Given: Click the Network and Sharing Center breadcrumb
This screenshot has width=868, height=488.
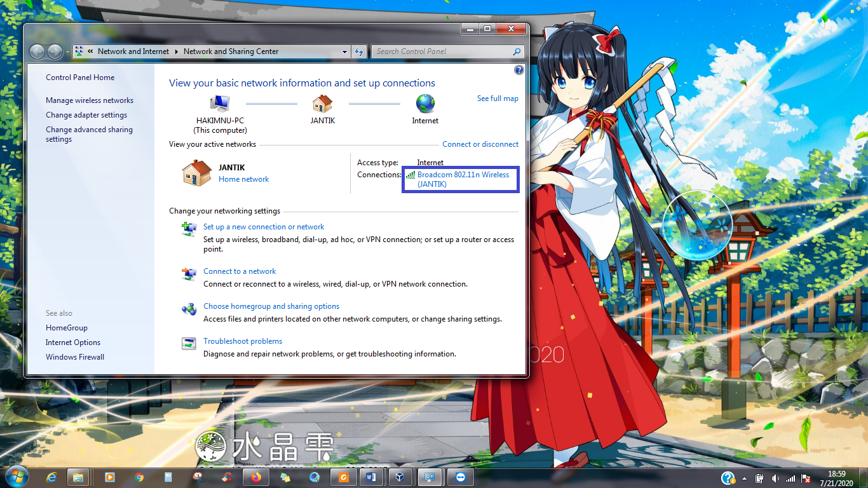Looking at the screenshot, I should coord(231,51).
